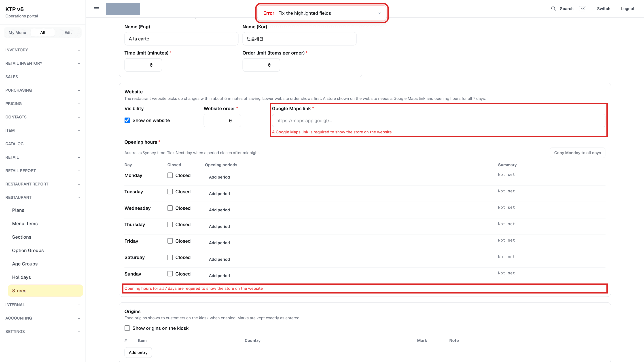Add period for Tuesday

coord(219,194)
